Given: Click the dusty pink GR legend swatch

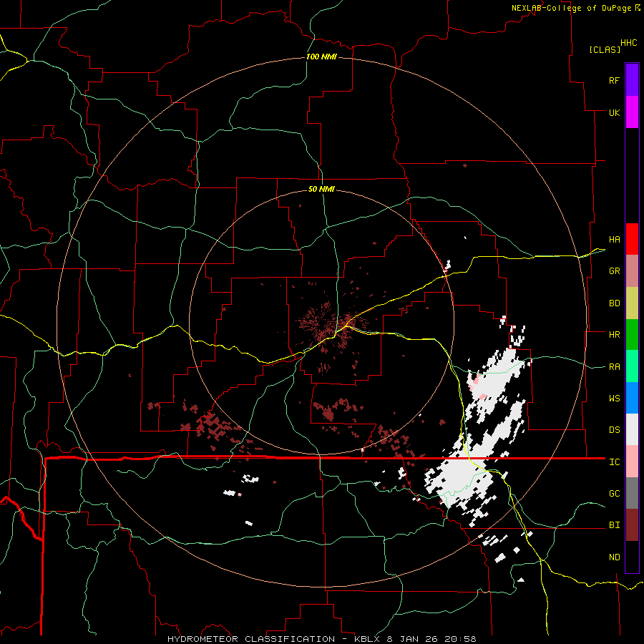Looking at the screenshot, I should (632, 271).
